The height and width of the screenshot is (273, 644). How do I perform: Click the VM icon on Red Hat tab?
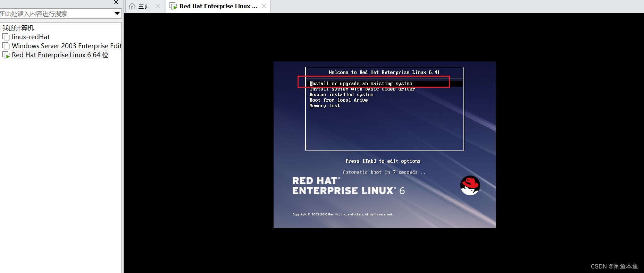tap(173, 6)
